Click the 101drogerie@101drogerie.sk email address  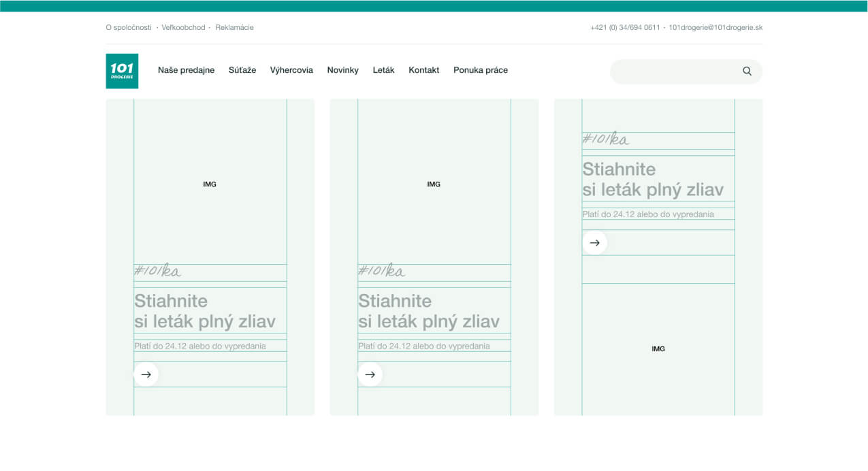coord(716,28)
